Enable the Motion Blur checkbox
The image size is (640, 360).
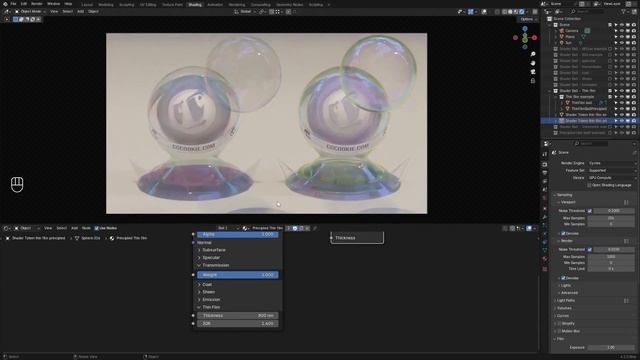[x=560, y=331]
